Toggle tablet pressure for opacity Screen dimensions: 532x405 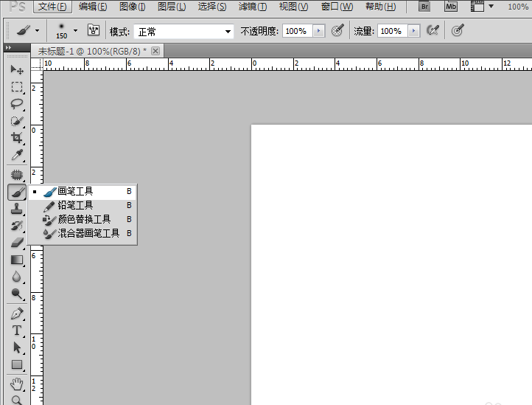337,30
